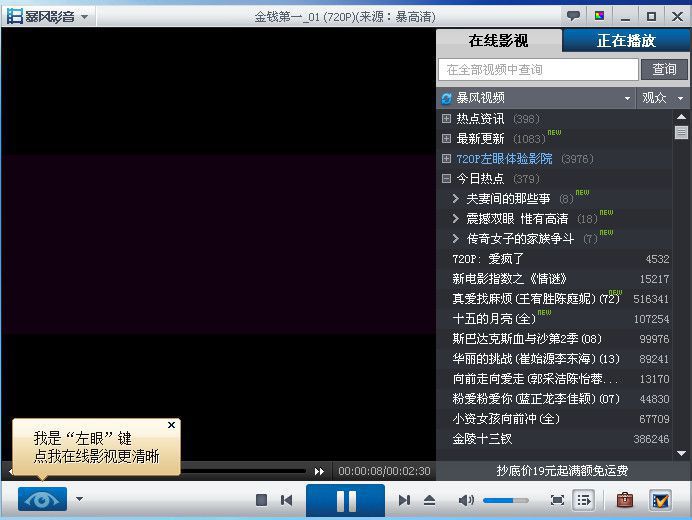692x520 pixels.
Task: Expand the 热点资讯 category
Action: [x=446, y=119]
